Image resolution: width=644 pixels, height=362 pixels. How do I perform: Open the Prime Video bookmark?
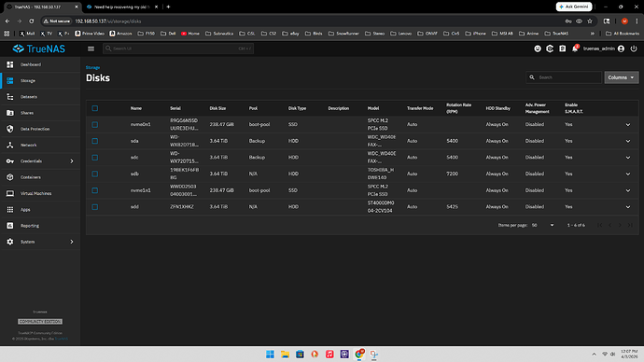coord(90,34)
